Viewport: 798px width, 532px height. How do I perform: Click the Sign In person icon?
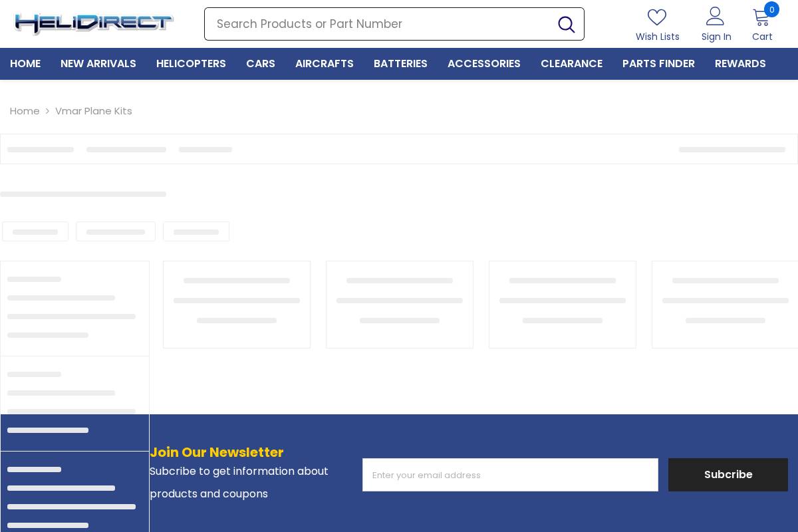[715, 16]
